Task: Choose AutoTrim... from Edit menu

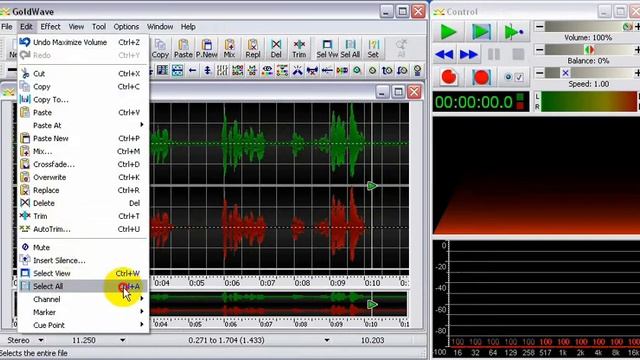Action: pos(83,229)
